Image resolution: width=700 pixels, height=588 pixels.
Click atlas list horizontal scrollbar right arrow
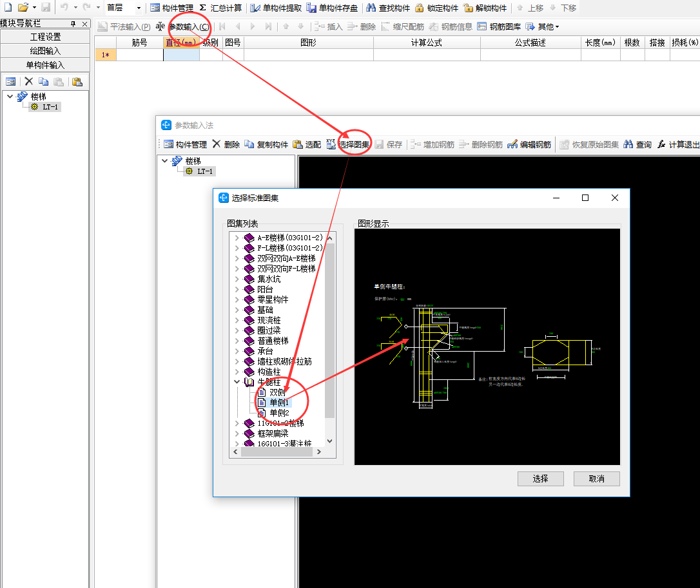319,452
